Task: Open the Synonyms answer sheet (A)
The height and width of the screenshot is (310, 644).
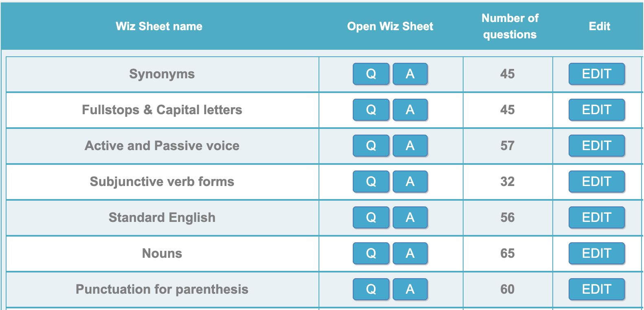Action: 410,74
